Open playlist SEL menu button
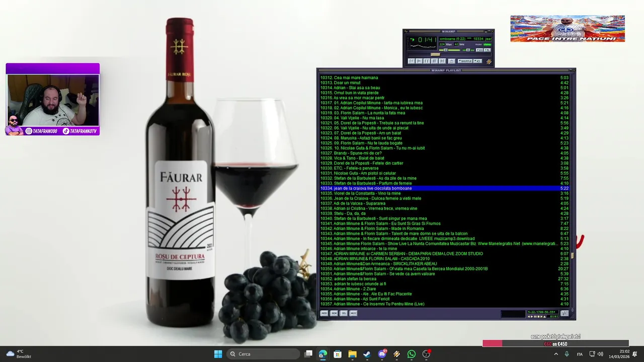This screenshot has width=644, height=362. tap(344, 313)
